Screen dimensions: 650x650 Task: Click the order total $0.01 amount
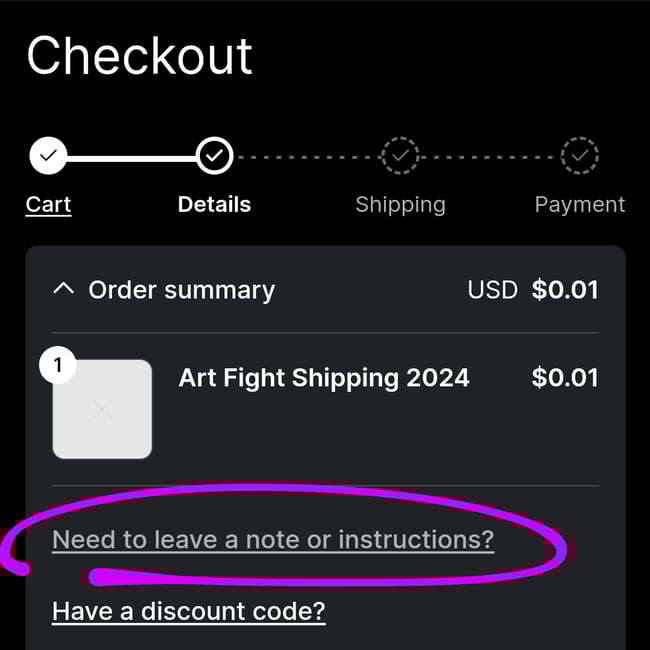(x=565, y=290)
